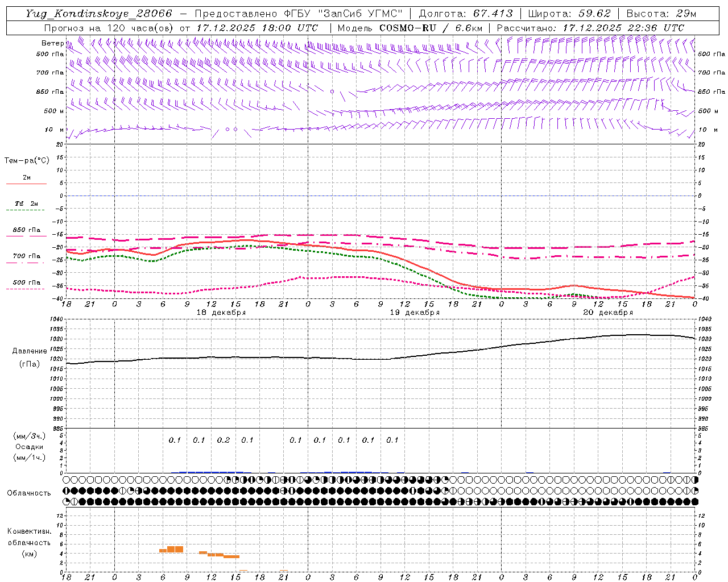Click the Осадки precipitation label
728x582 pixels.
29,447
